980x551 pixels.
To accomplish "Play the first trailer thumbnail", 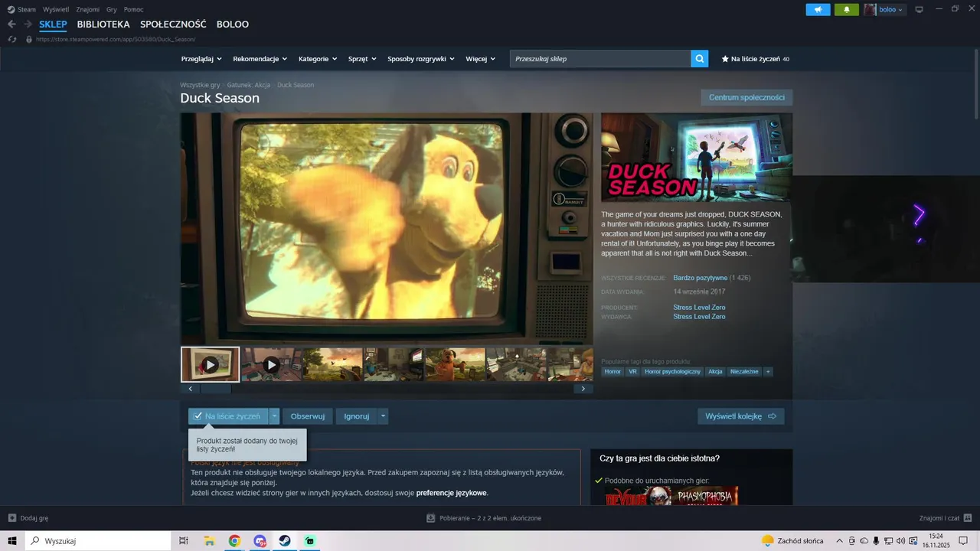I will (210, 364).
